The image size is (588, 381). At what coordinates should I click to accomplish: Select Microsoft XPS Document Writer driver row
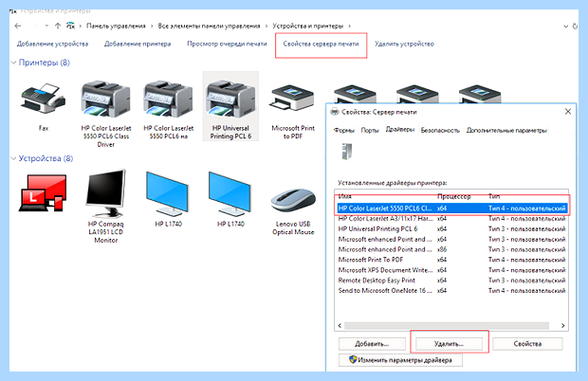tap(451, 270)
